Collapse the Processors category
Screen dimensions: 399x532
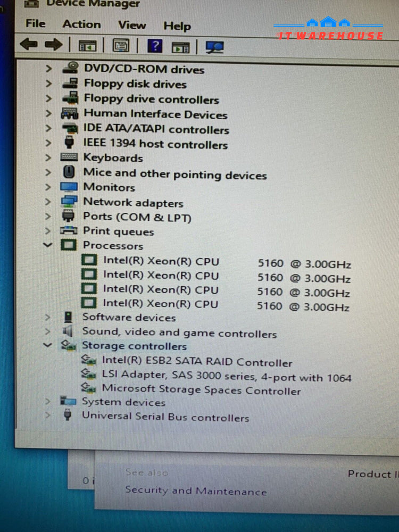coord(48,245)
